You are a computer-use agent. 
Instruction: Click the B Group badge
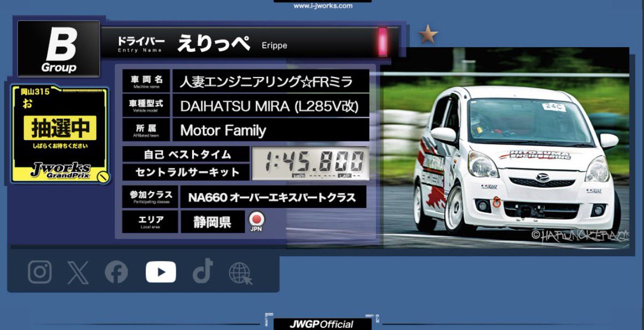(59, 48)
